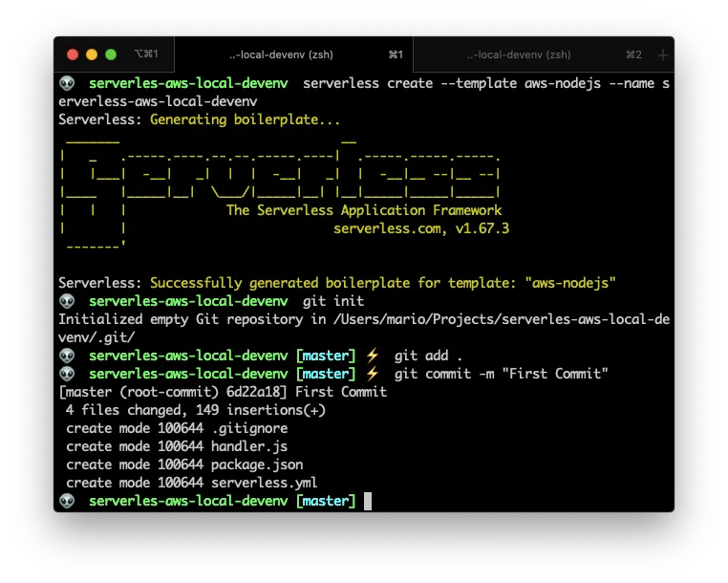Click the commit hash '6d22a18' text
Screen dimensions: 728x583
pos(253,392)
